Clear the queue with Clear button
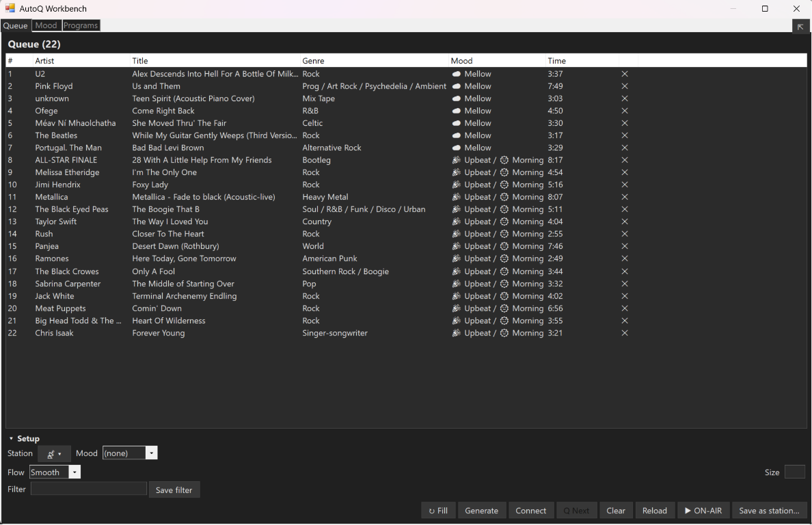The width and height of the screenshot is (812, 525). coord(616,511)
